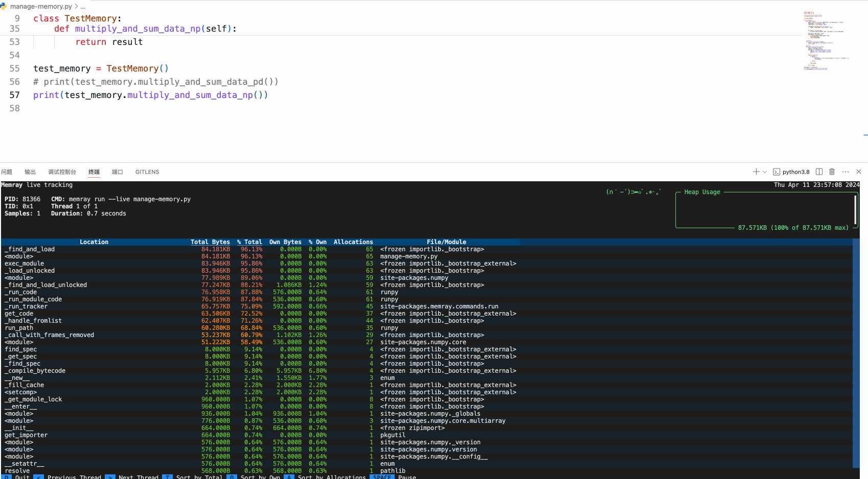Image resolution: width=868 pixels, height=479 pixels.
Task: Open the GITLENS panel tab
Action: pyautogui.click(x=147, y=172)
